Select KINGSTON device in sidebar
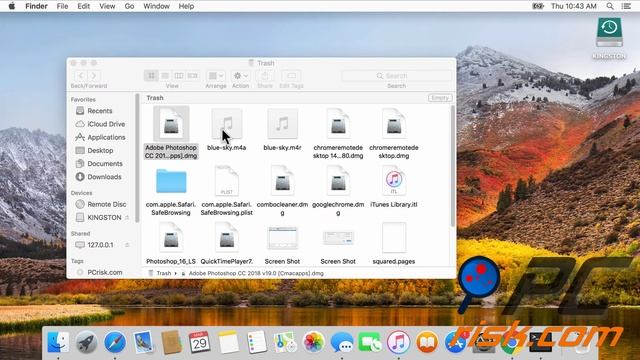Screen dimensions: 640x360 tap(104, 218)
